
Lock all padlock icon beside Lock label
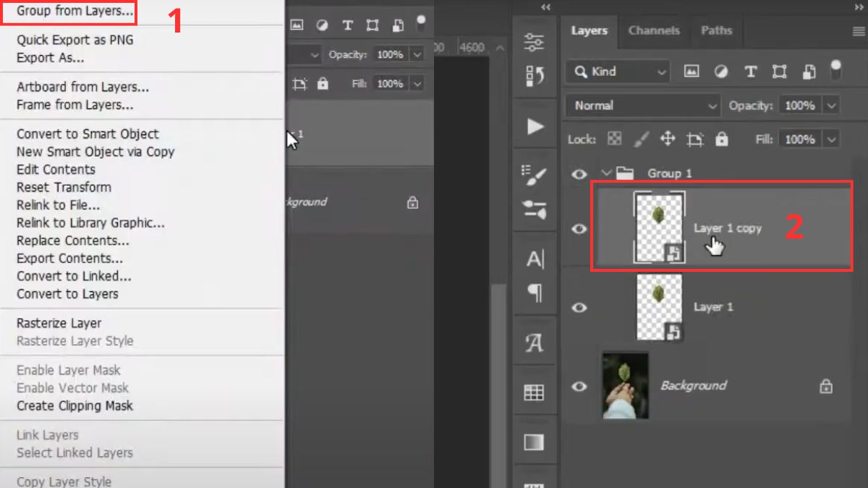[721, 139]
